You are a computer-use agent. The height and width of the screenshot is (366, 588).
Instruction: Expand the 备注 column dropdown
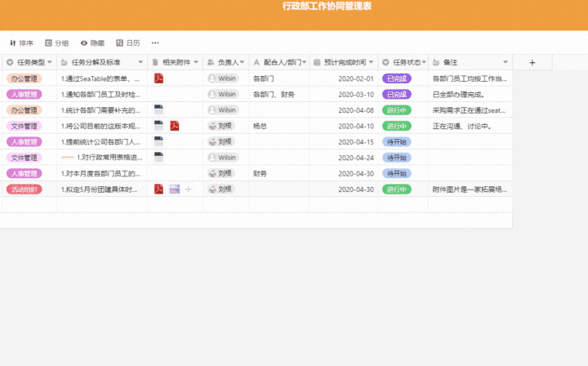coord(506,62)
